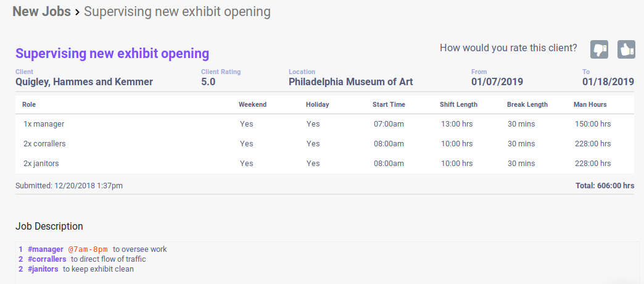This screenshot has width=644, height=284.
Task: Select the 2x janitors role row
Action: click(x=41, y=164)
